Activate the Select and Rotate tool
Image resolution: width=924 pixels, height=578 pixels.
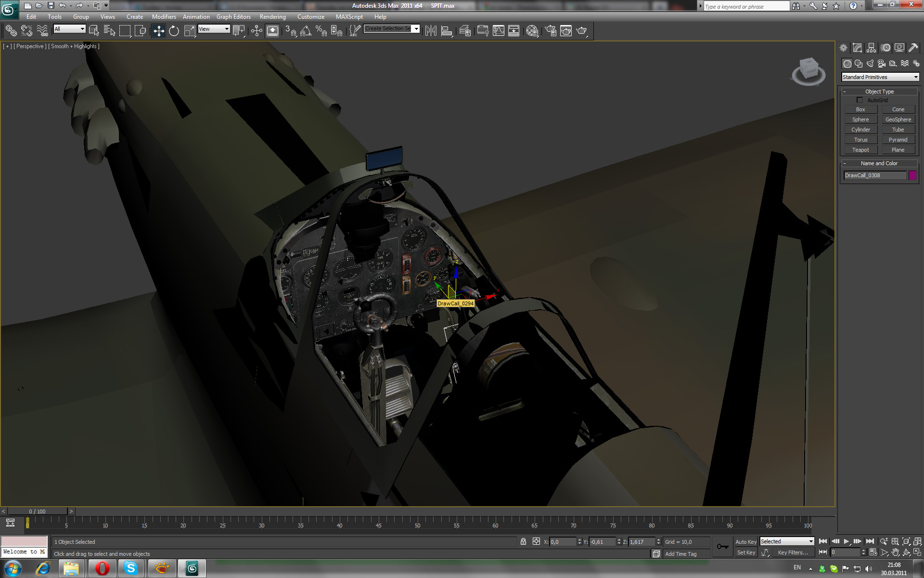174,31
